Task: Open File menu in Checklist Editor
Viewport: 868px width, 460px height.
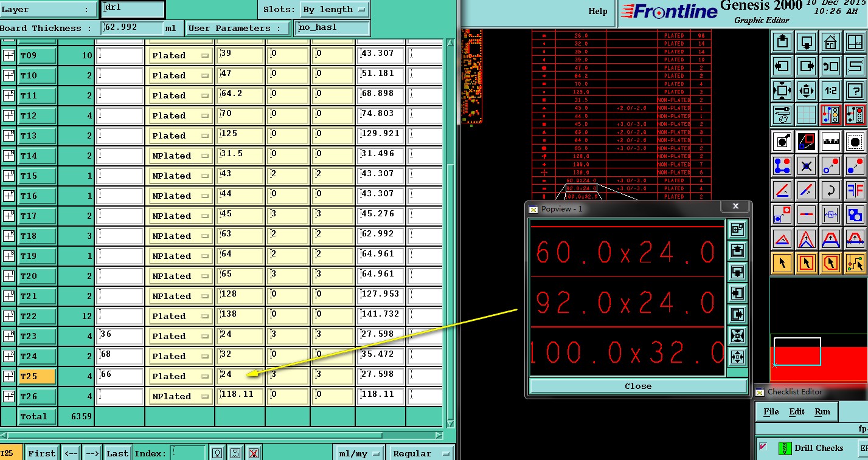Action: click(x=771, y=411)
